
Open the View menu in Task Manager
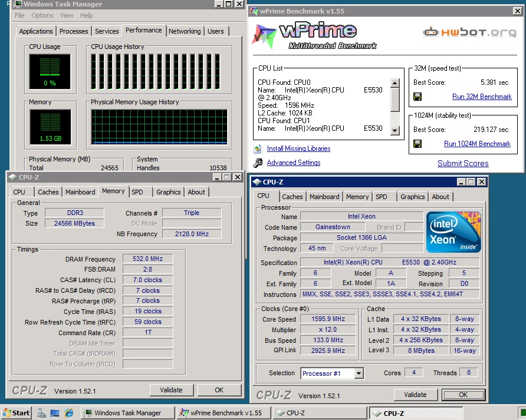67,15
